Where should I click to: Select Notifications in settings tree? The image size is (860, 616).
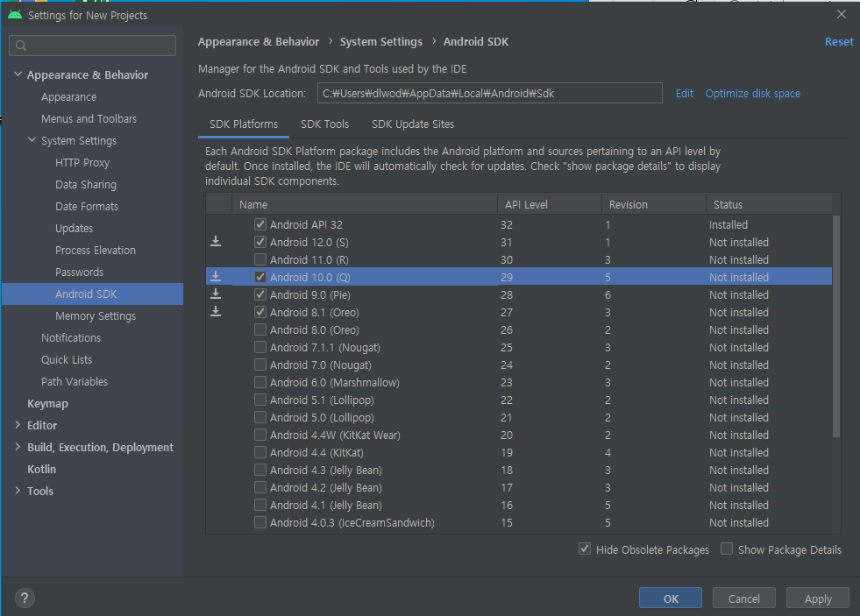pyautogui.click(x=71, y=338)
